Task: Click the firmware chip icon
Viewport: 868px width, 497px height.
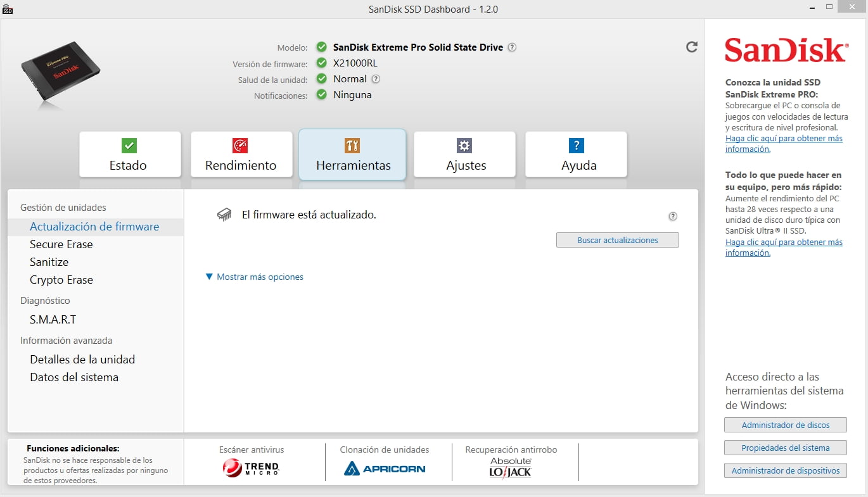Action: [x=224, y=215]
